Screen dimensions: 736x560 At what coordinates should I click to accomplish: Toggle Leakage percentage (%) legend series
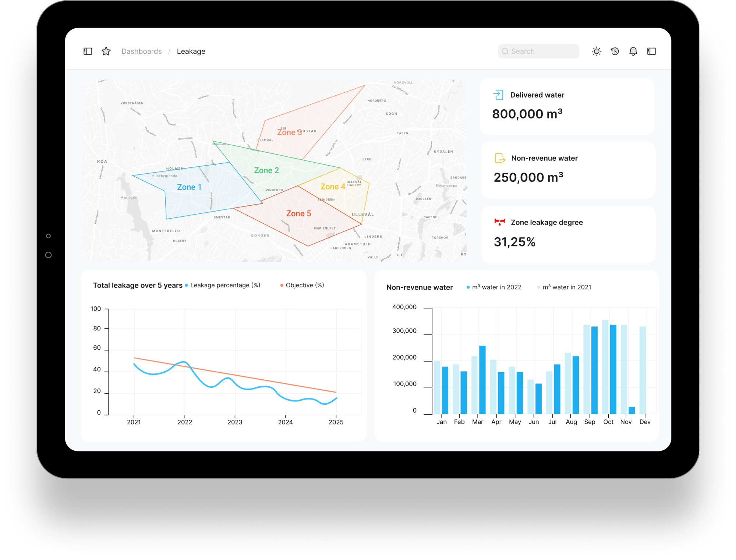click(224, 285)
